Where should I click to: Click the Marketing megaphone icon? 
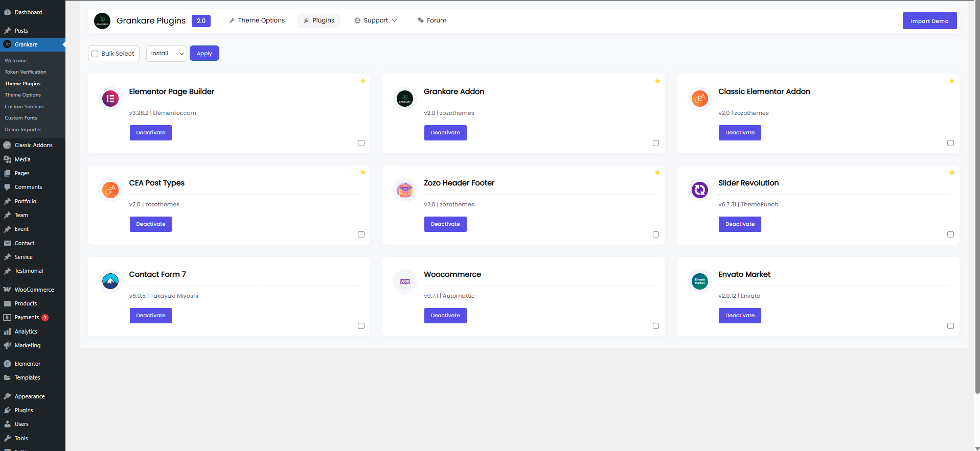7,345
